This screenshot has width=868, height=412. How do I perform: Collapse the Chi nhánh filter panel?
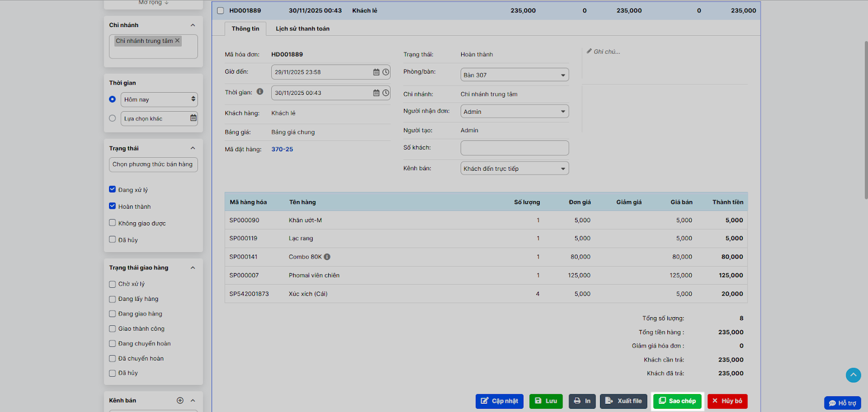(x=193, y=25)
